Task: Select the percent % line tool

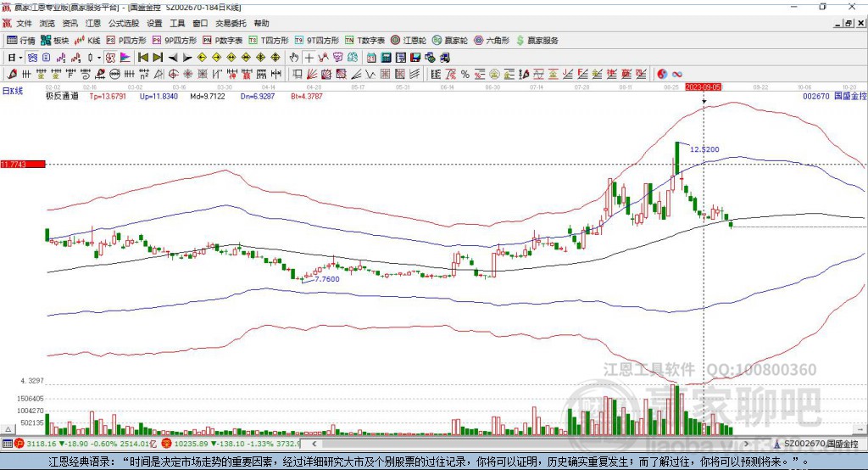Action: (465, 75)
